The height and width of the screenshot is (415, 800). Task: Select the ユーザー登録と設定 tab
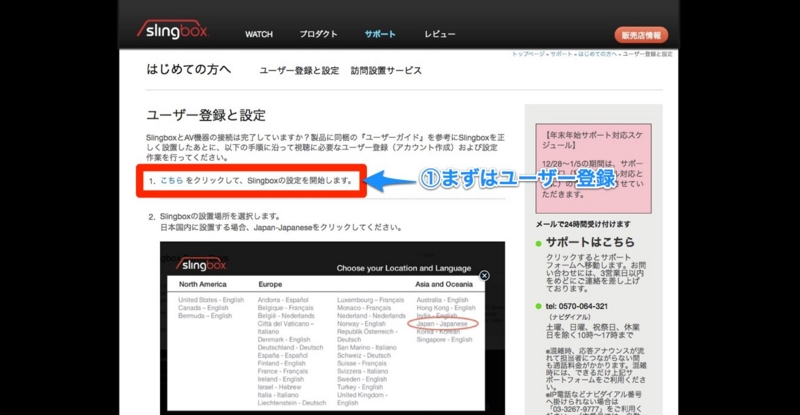click(x=299, y=70)
